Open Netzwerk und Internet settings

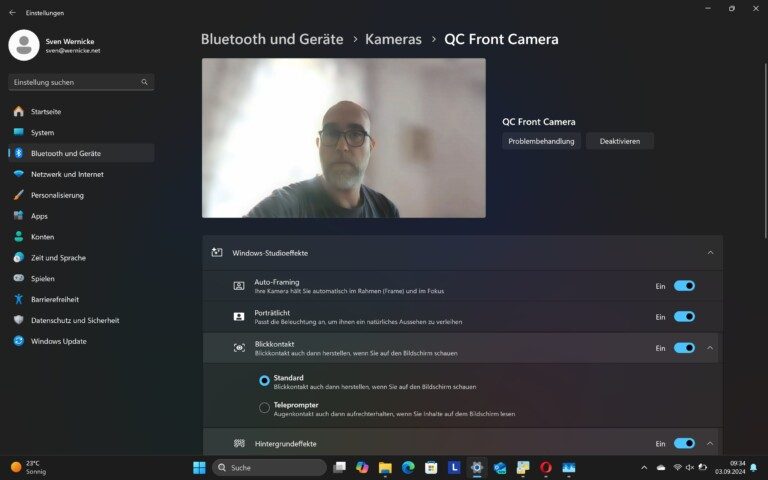coord(81,174)
